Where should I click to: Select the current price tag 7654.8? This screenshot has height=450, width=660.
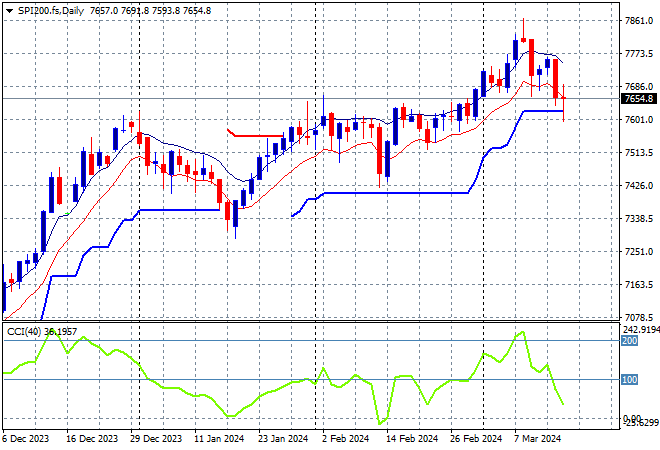pos(637,99)
